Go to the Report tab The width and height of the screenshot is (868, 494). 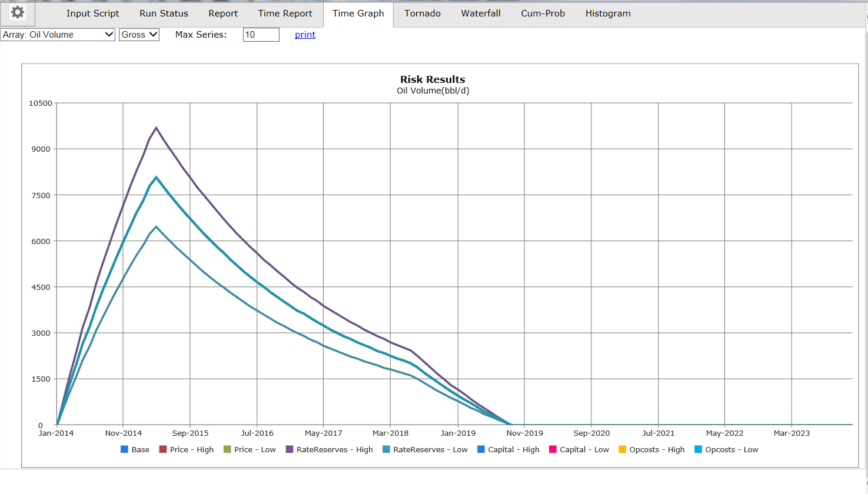coord(223,14)
